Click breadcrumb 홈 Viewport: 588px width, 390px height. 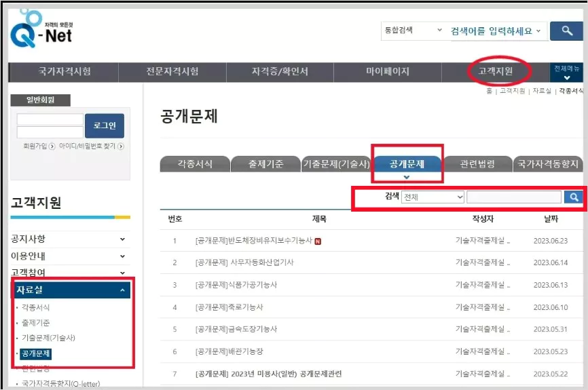click(489, 91)
